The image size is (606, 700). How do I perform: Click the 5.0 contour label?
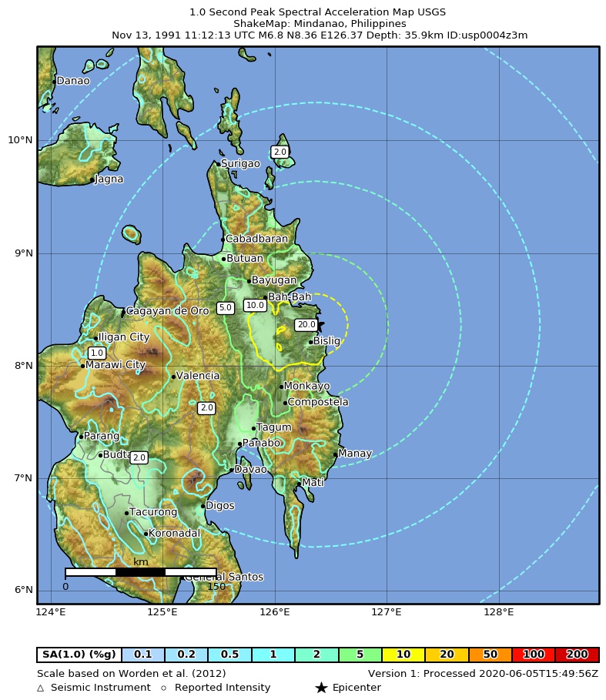coord(225,308)
